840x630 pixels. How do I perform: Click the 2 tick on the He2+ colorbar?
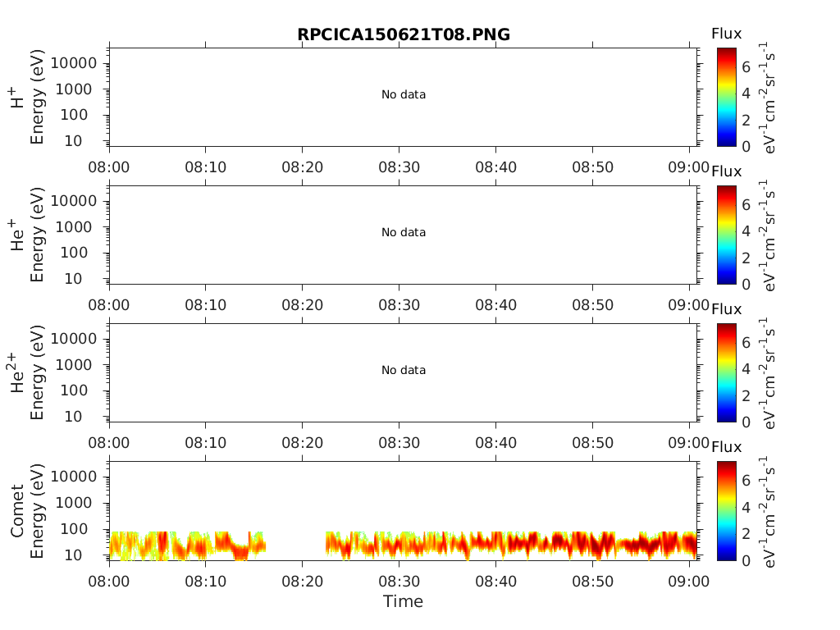pos(746,395)
